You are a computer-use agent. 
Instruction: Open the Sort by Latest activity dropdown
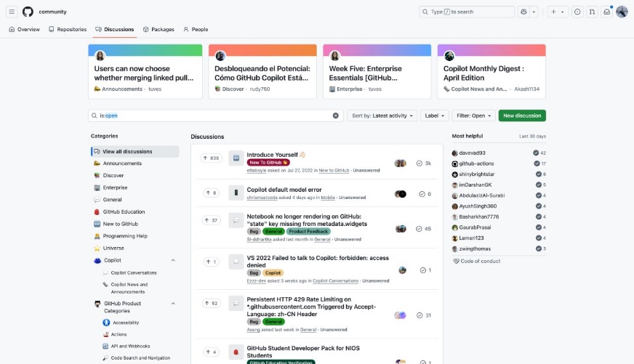point(382,116)
